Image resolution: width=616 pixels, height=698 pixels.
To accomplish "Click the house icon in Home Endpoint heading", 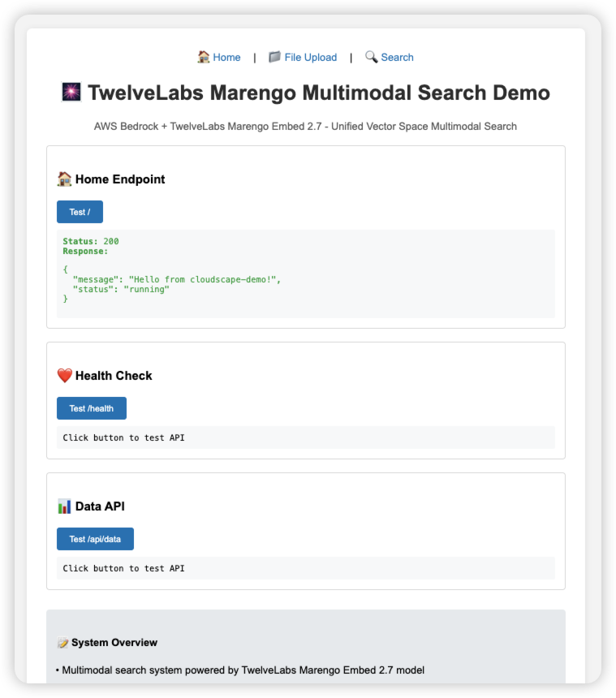I will [x=65, y=179].
